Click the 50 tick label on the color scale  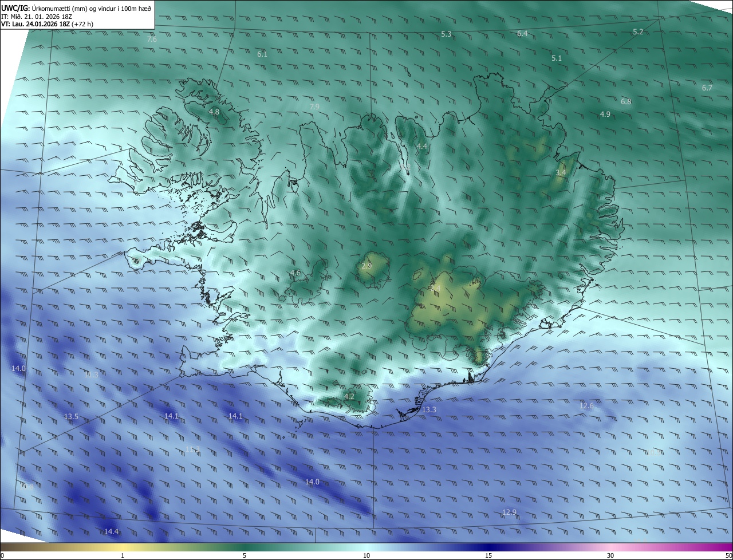(x=728, y=555)
